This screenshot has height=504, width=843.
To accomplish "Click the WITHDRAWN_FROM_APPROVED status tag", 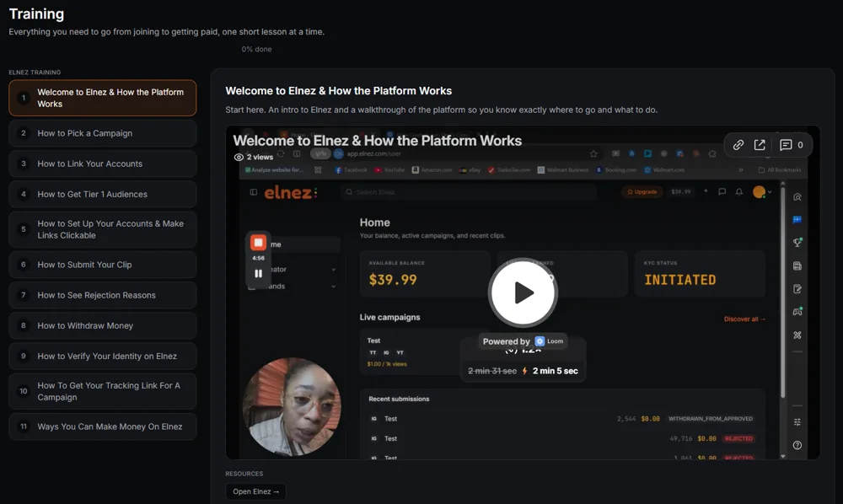I will coord(710,419).
